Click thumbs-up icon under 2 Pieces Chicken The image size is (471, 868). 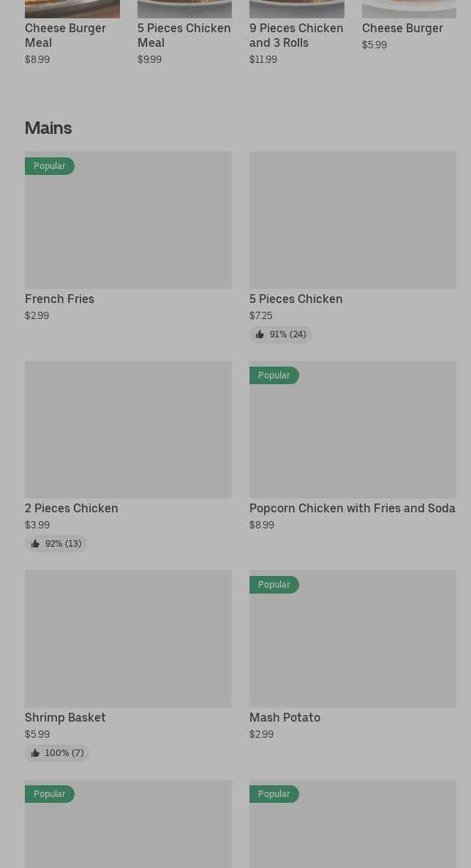(35, 544)
